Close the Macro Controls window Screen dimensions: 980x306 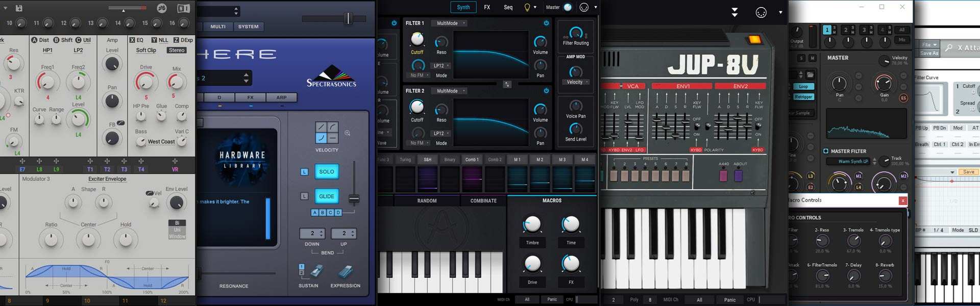(x=903, y=201)
